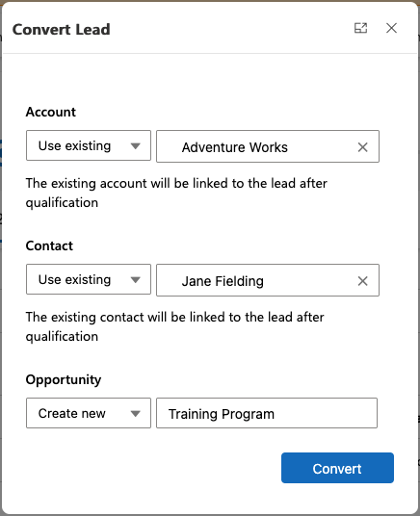420x516 pixels.
Task: Click the Contact dropdown arrow icon
Action: [136, 280]
